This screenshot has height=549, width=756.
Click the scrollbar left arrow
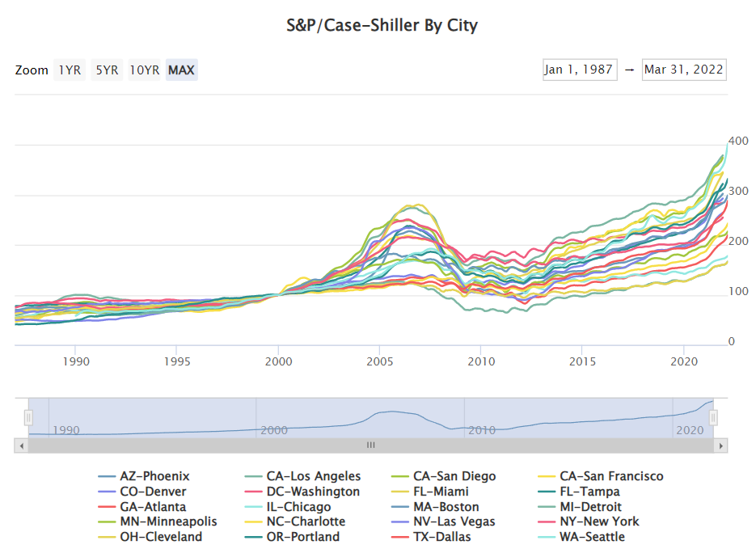(21, 446)
